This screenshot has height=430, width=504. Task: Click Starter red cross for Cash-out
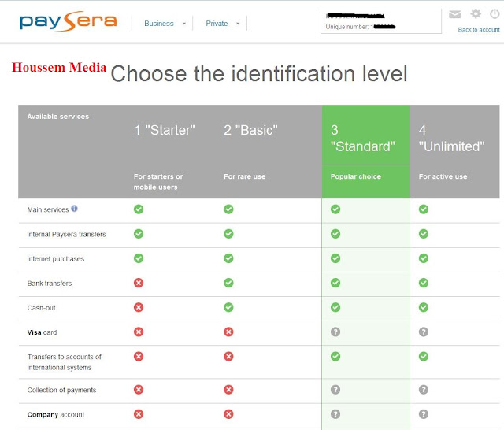(139, 307)
